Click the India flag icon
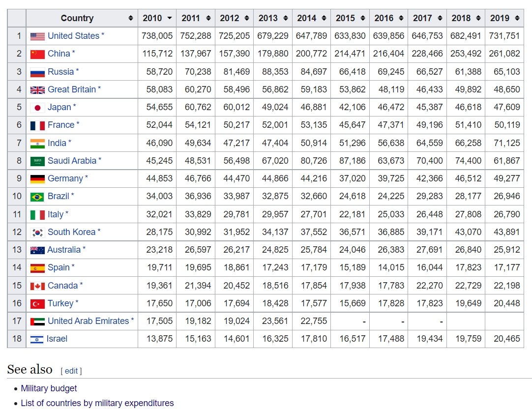 pos(37,144)
